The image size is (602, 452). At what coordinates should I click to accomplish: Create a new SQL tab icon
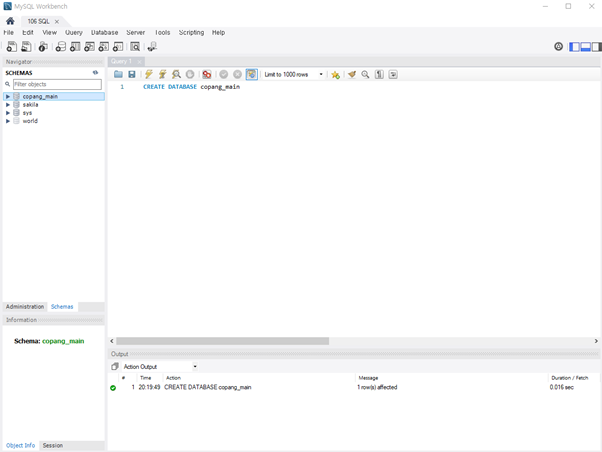coord(12,47)
